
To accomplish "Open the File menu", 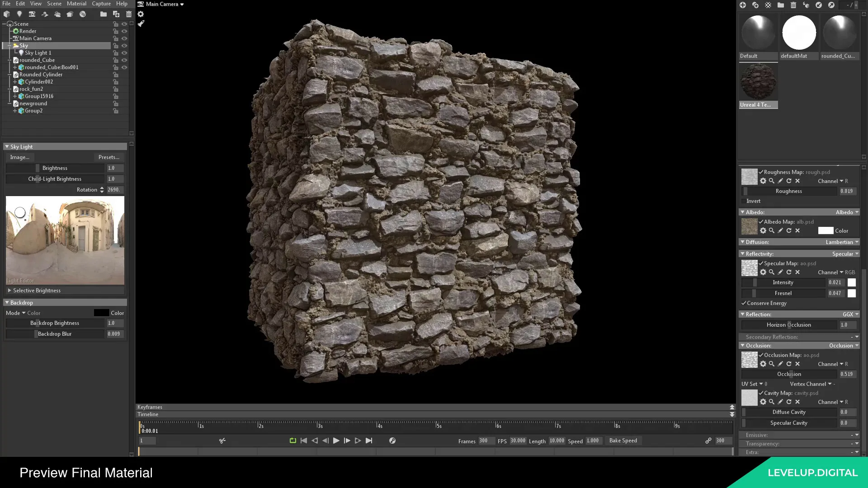I will click(6, 4).
